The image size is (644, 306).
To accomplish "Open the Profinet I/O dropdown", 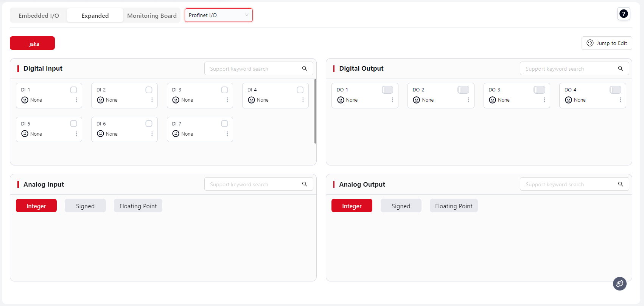I will coord(218,15).
